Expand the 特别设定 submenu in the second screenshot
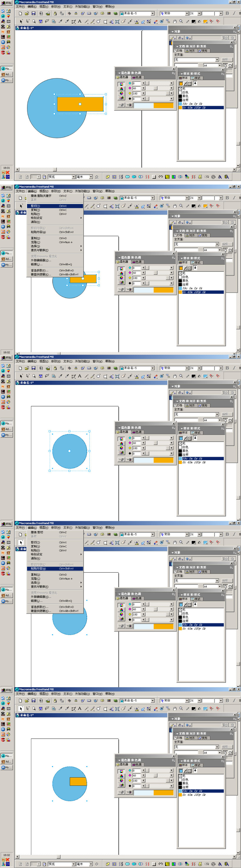Viewport: 241px width, 868px height. tap(56, 218)
